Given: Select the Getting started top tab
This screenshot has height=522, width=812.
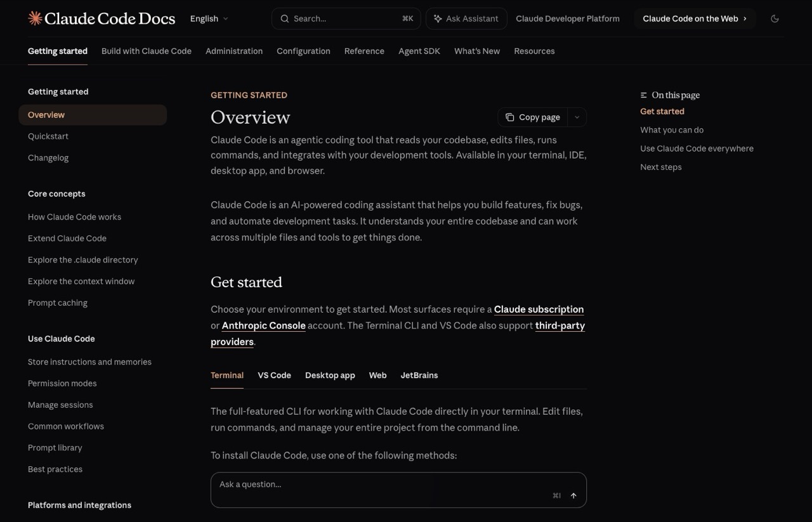Looking at the screenshot, I should pos(58,51).
